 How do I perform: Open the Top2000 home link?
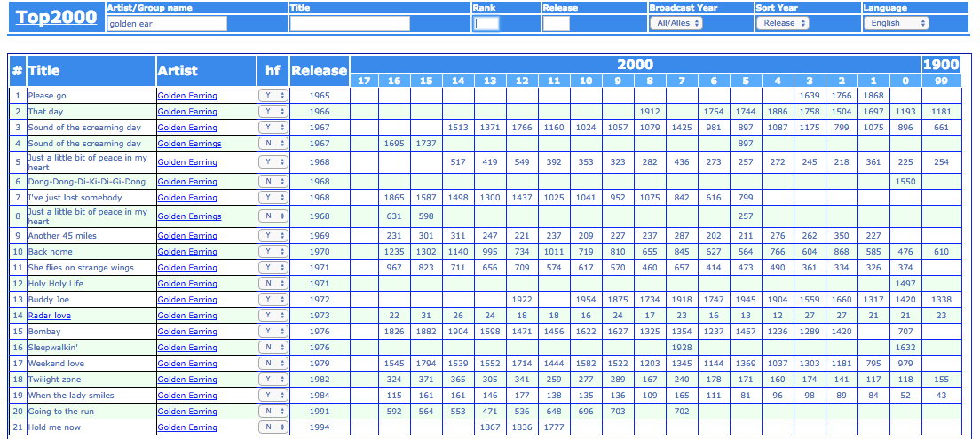(56, 17)
